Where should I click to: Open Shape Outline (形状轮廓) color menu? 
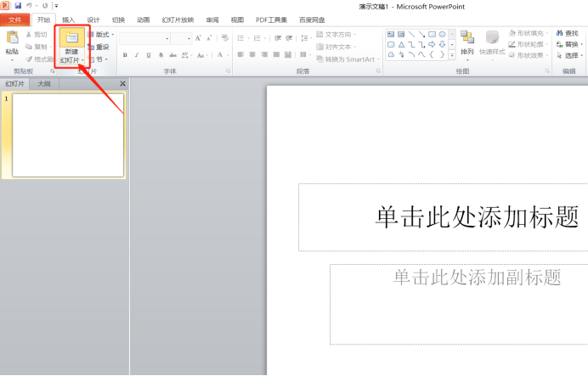click(x=529, y=44)
